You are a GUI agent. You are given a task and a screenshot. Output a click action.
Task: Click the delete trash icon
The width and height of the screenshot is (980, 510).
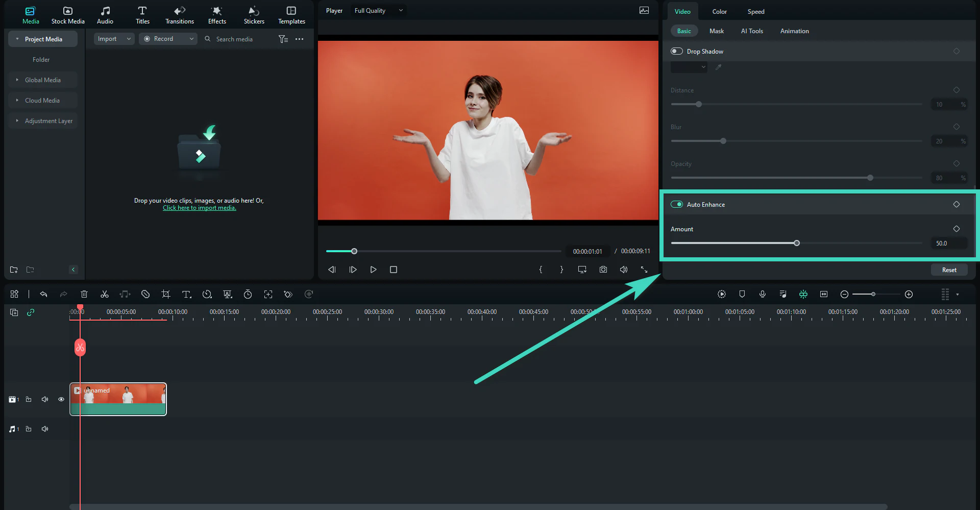click(x=84, y=294)
